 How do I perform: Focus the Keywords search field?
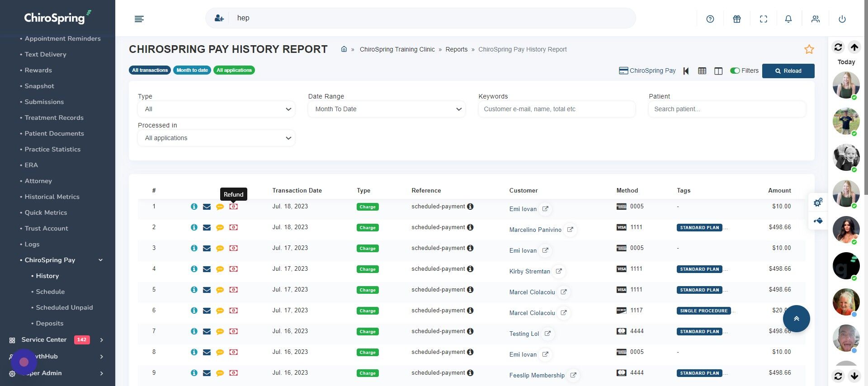point(557,109)
